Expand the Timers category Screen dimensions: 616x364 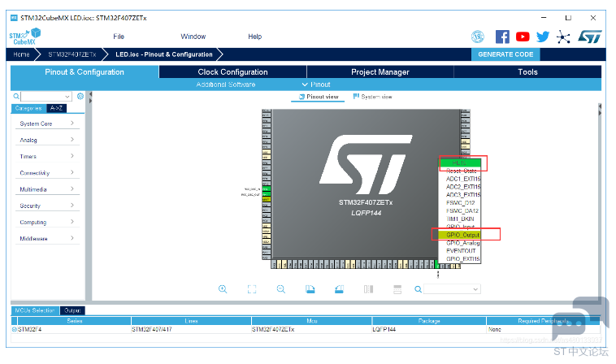(47, 156)
